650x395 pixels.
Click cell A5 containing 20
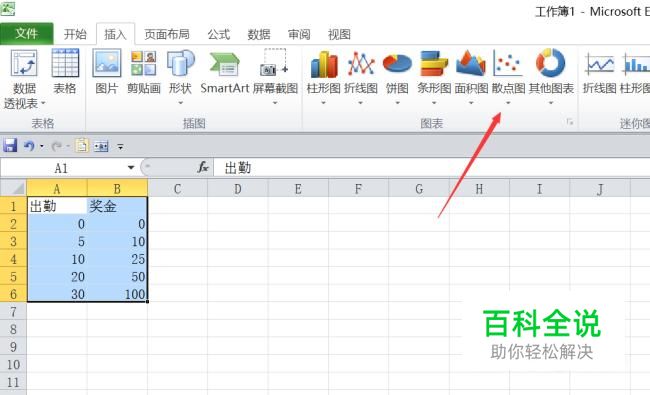pyautogui.click(x=57, y=276)
